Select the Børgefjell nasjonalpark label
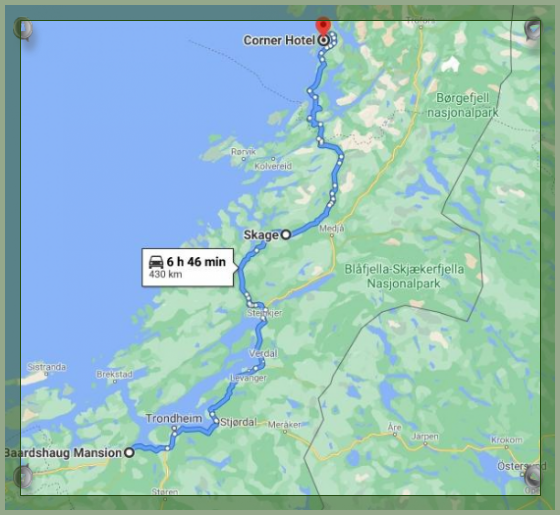The width and height of the screenshot is (560, 515). [463, 105]
